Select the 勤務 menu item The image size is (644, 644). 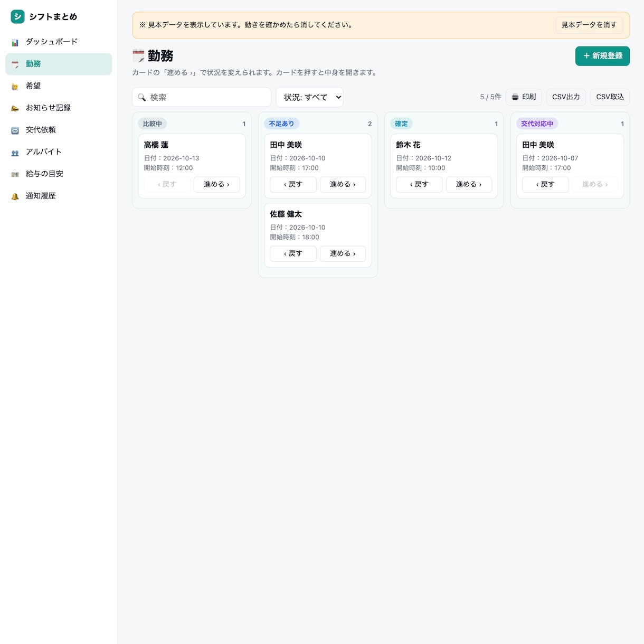(59, 64)
